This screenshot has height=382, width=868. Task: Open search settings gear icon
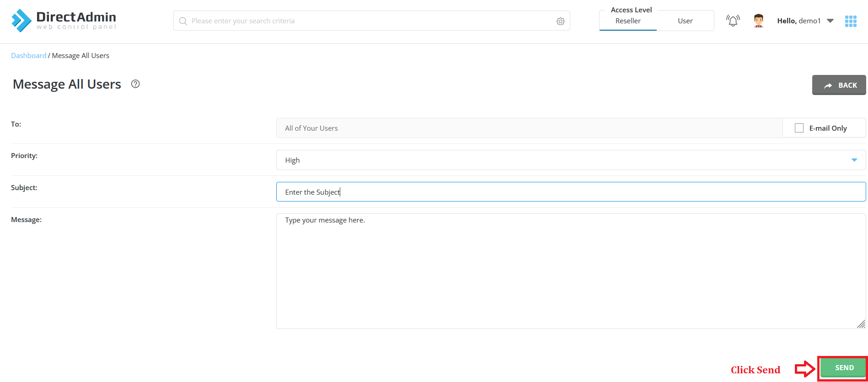click(x=560, y=21)
